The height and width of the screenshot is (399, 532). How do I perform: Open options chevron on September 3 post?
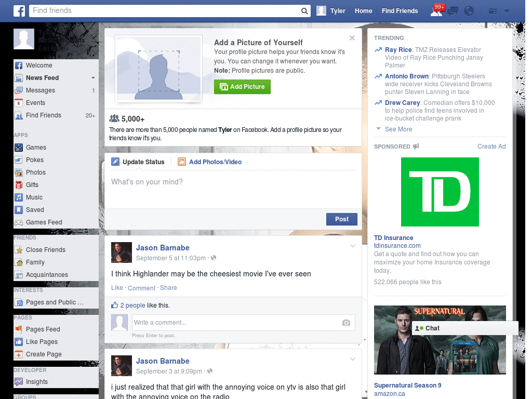[353, 359]
